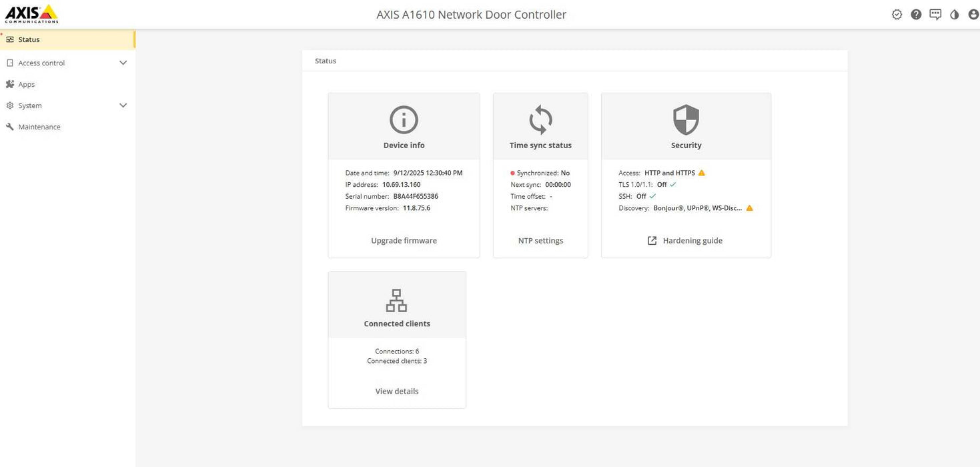Open NTP settings

click(540, 241)
